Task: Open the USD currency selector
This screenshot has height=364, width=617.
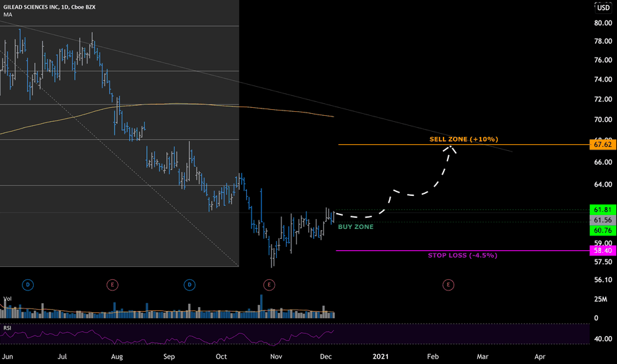Action: pyautogui.click(x=603, y=7)
